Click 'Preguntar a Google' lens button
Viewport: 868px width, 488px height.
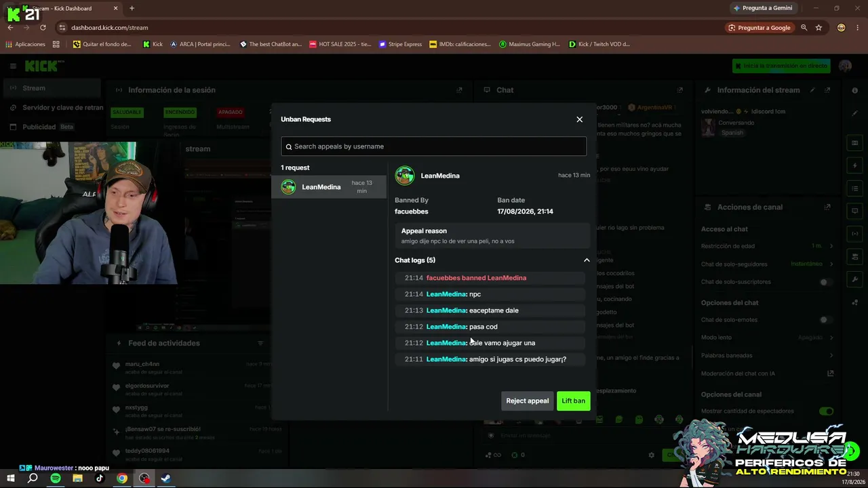[759, 28]
